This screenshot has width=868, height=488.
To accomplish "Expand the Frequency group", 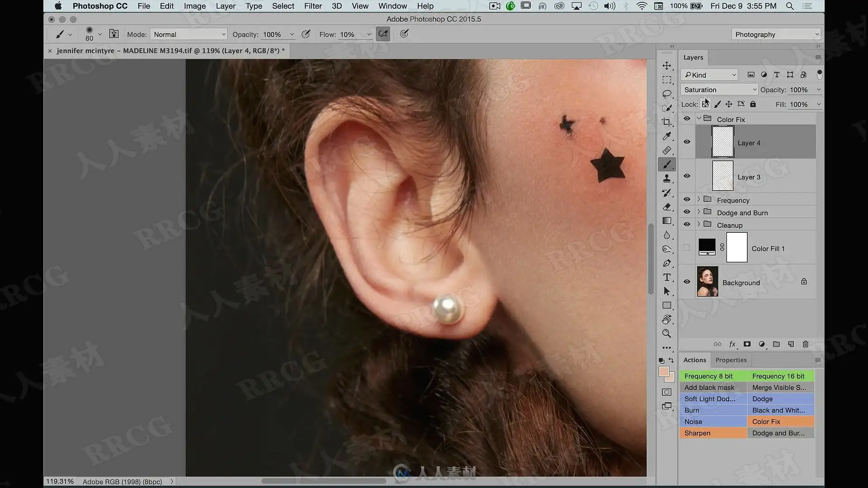I will point(699,199).
